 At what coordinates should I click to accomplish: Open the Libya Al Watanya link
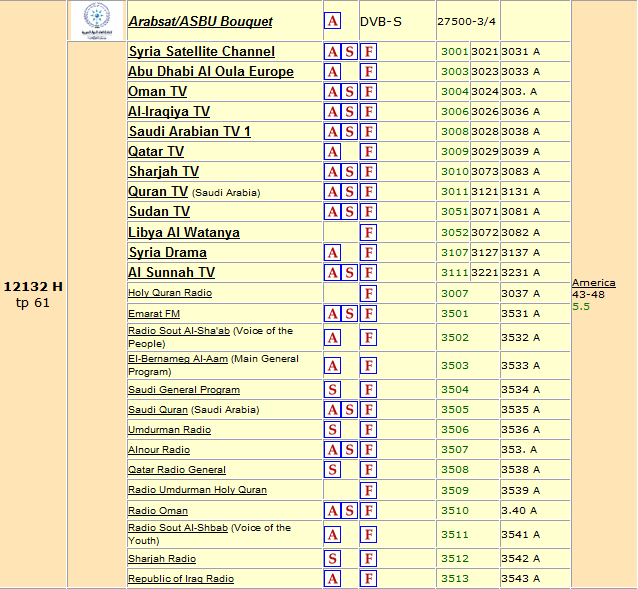pyautogui.click(x=184, y=232)
